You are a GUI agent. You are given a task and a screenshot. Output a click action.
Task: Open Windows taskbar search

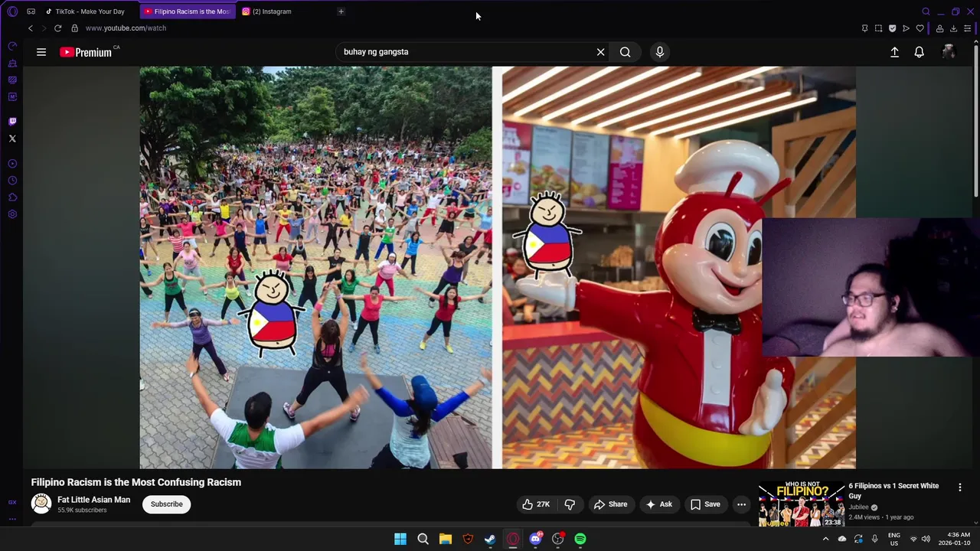[423, 539]
